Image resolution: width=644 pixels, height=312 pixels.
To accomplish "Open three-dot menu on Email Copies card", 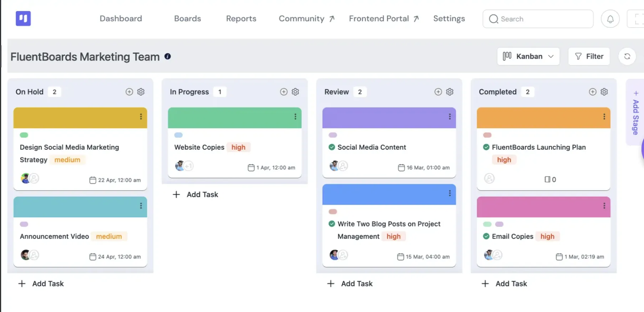I will [x=604, y=206].
